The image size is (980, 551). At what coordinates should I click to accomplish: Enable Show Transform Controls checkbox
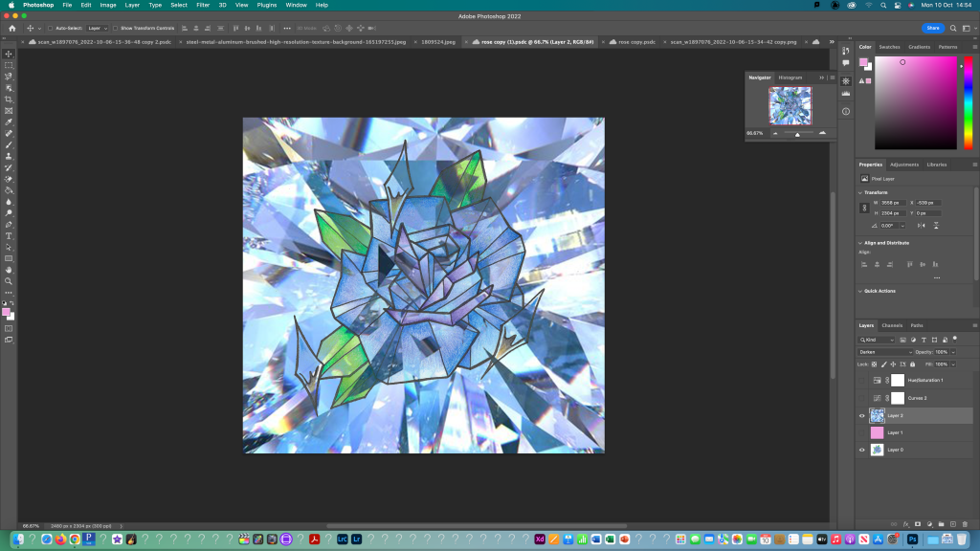117,29
